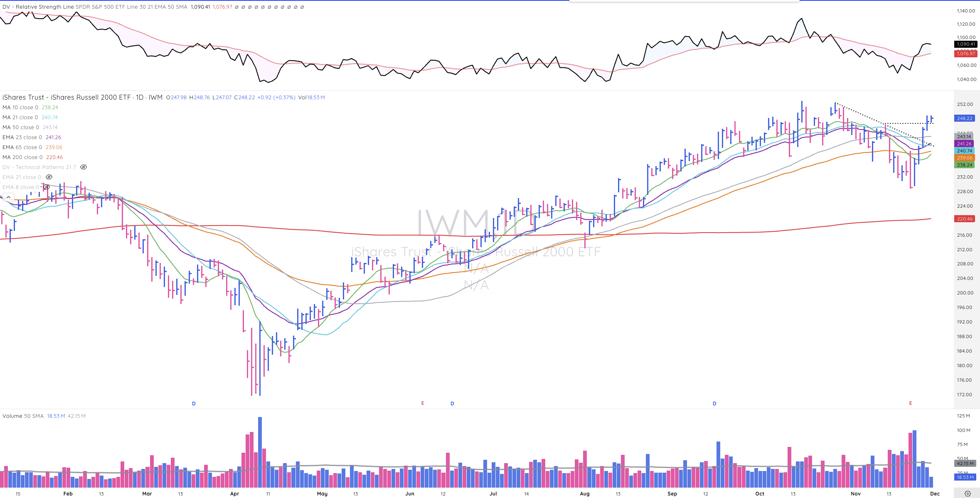The height and width of the screenshot is (498, 980).
Task: Click the Volume 50 SMA indicator label
Action: tap(23, 416)
